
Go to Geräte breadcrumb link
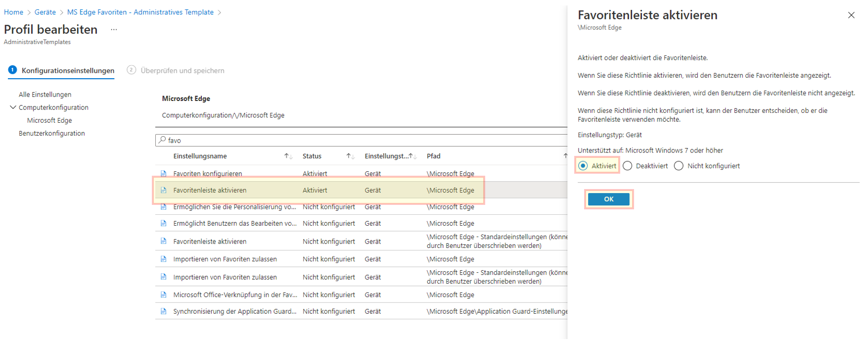coord(45,12)
